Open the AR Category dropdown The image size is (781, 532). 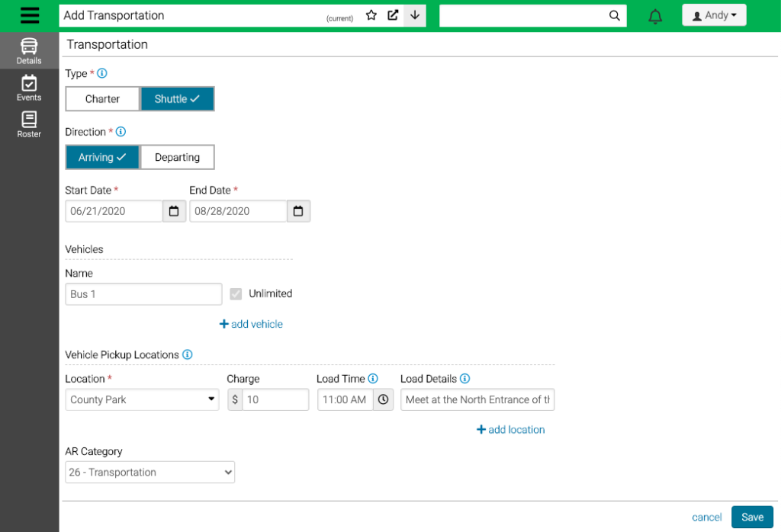tap(149, 472)
